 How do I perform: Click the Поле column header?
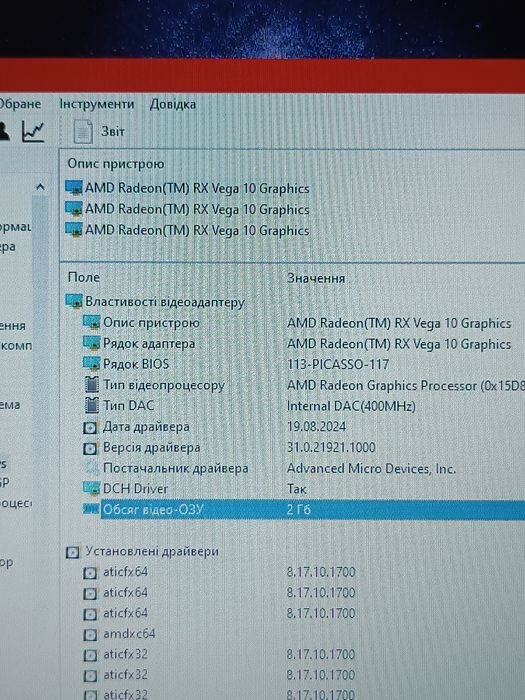(x=84, y=277)
